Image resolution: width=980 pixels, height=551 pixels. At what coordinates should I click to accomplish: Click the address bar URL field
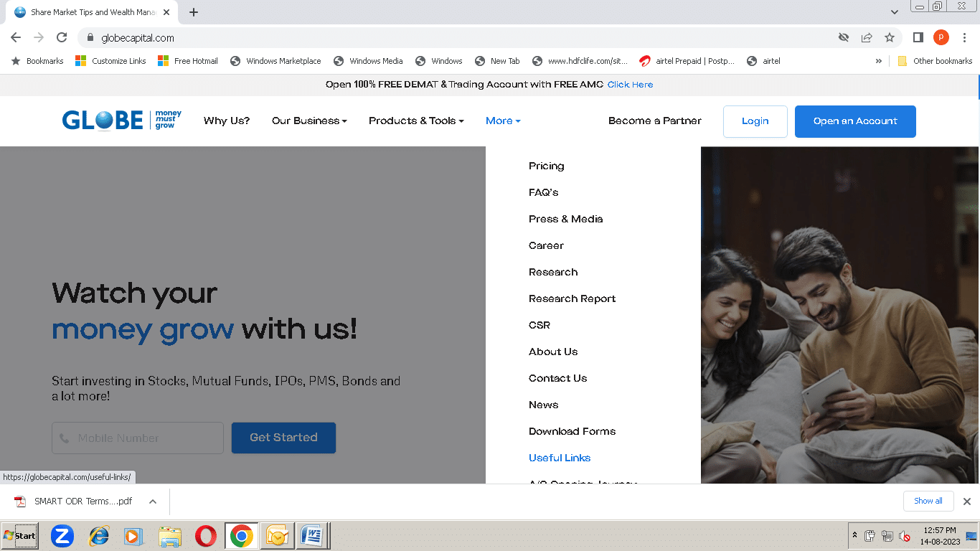coord(459,37)
